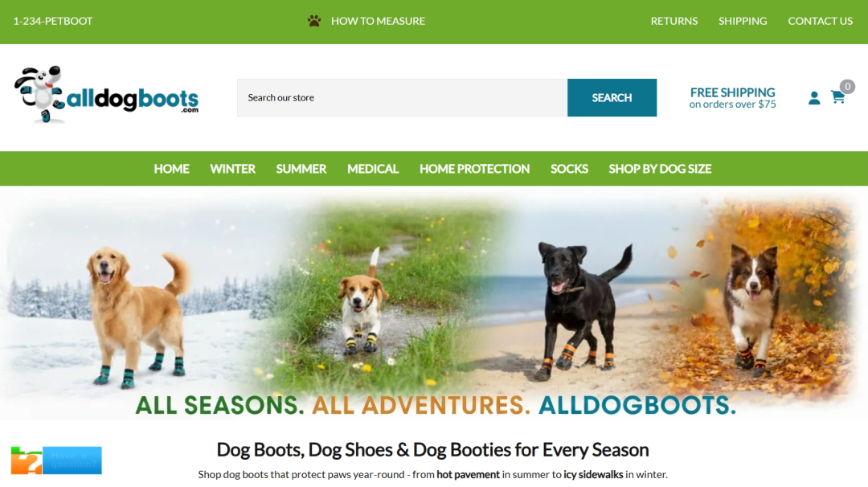Viewport: 868px width, 487px height.
Task: Click the seasons hero banner image
Action: (434, 303)
